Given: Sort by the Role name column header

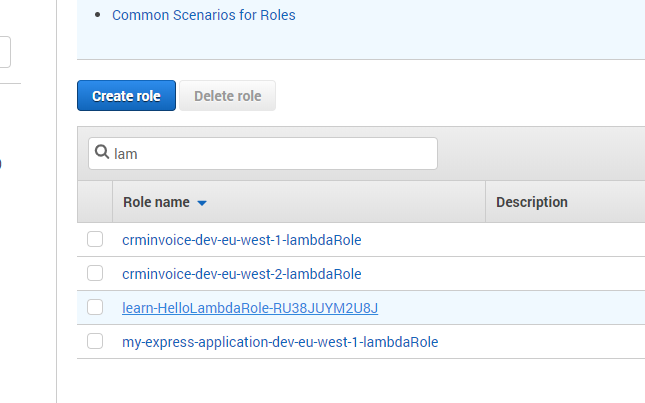Looking at the screenshot, I should [156, 202].
